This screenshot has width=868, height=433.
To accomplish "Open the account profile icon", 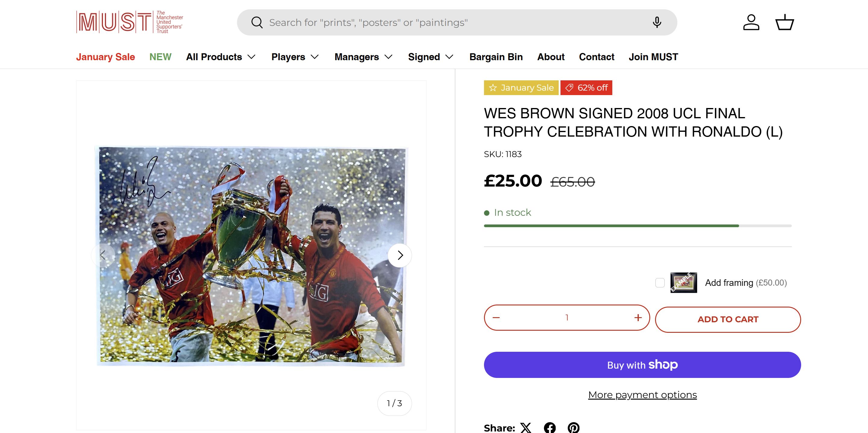I will pyautogui.click(x=751, y=23).
